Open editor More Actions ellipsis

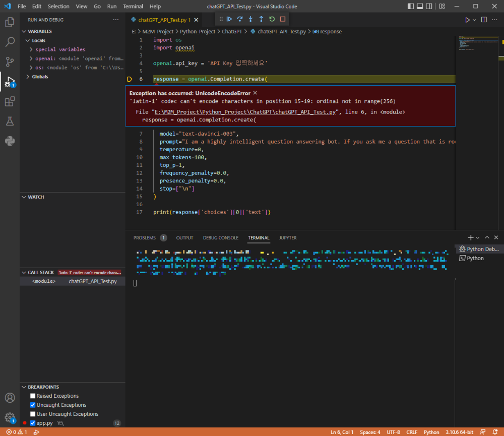[494, 20]
